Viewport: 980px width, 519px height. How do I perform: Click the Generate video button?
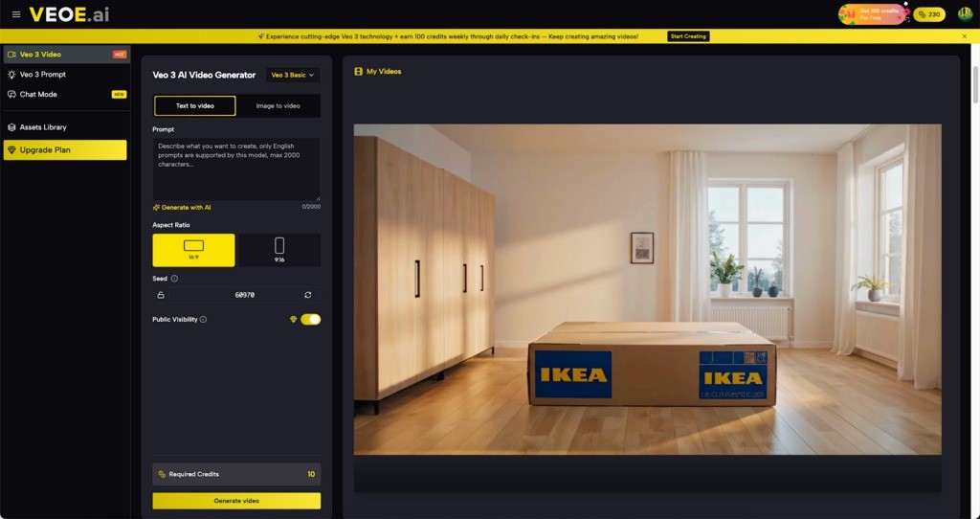pos(236,501)
